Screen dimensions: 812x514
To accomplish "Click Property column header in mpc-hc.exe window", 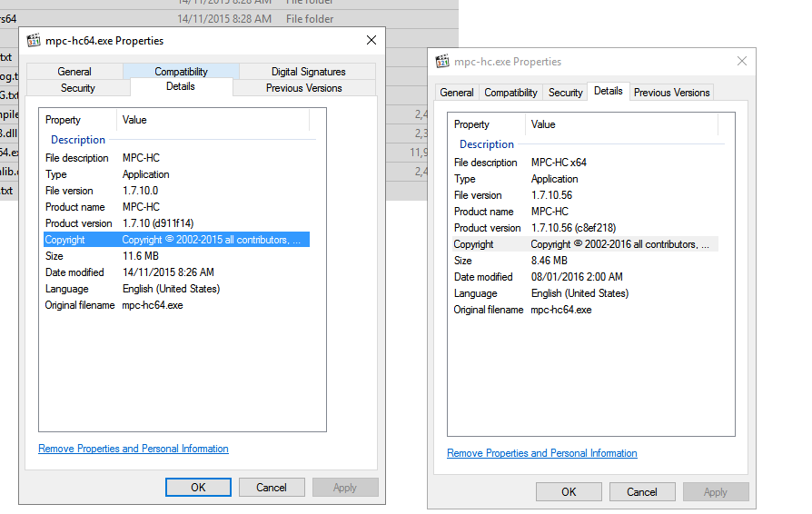I will point(487,124).
